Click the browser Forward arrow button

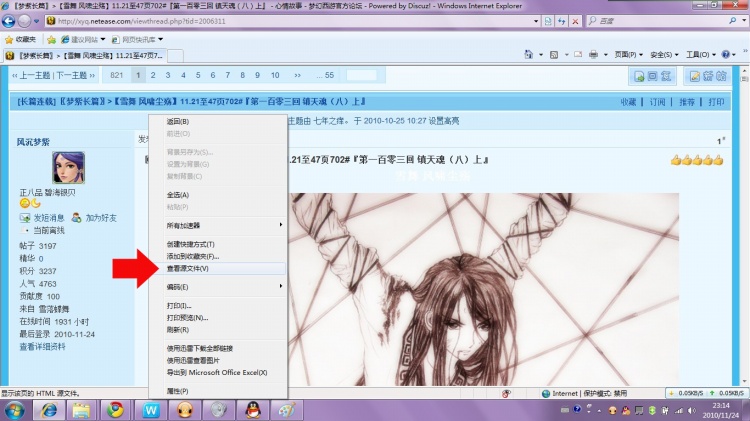click(24, 21)
